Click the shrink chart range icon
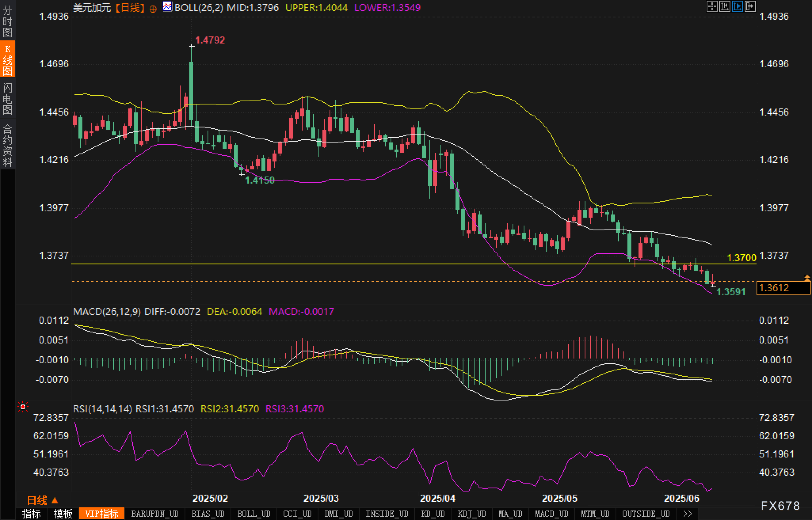The height and width of the screenshot is (520, 812). [724, 6]
